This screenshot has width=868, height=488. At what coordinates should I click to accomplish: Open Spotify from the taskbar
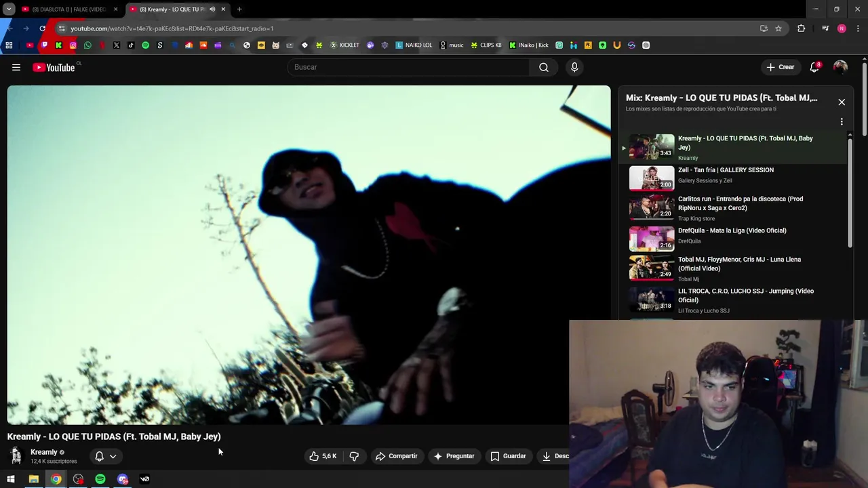coord(100,479)
